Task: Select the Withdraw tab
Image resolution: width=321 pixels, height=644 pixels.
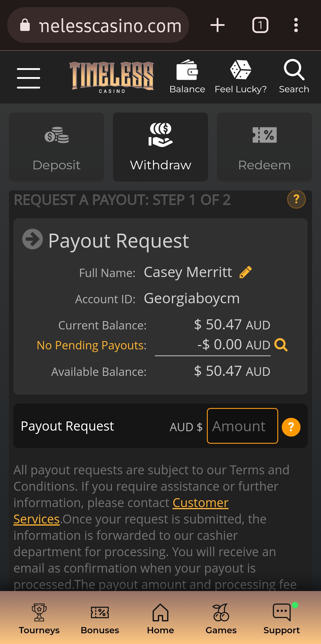Action: [x=160, y=147]
